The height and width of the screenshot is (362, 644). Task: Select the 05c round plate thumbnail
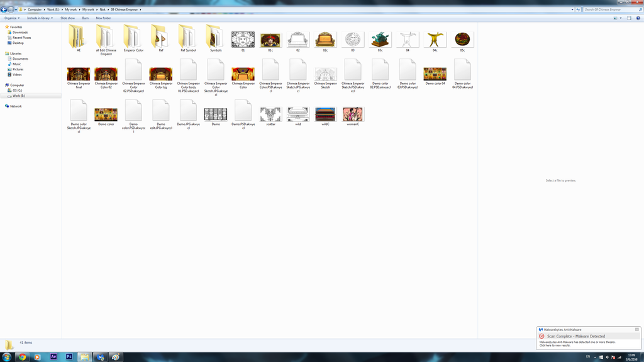pyautogui.click(x=462, y=40)
